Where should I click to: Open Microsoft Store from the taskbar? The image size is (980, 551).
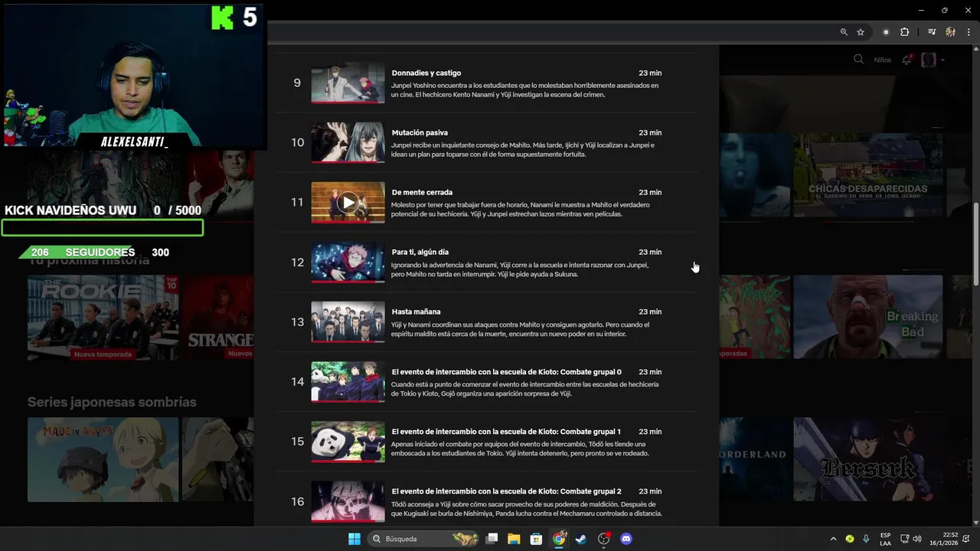click(537, 539)
